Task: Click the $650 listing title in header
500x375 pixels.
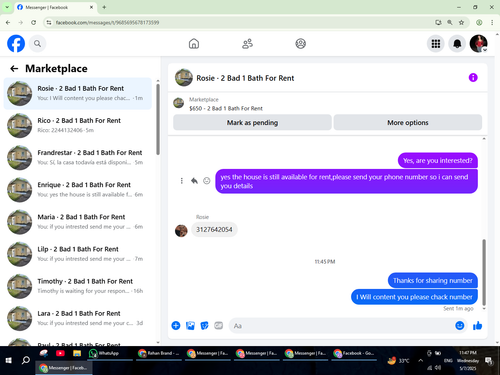Action: tap(226, 108)
